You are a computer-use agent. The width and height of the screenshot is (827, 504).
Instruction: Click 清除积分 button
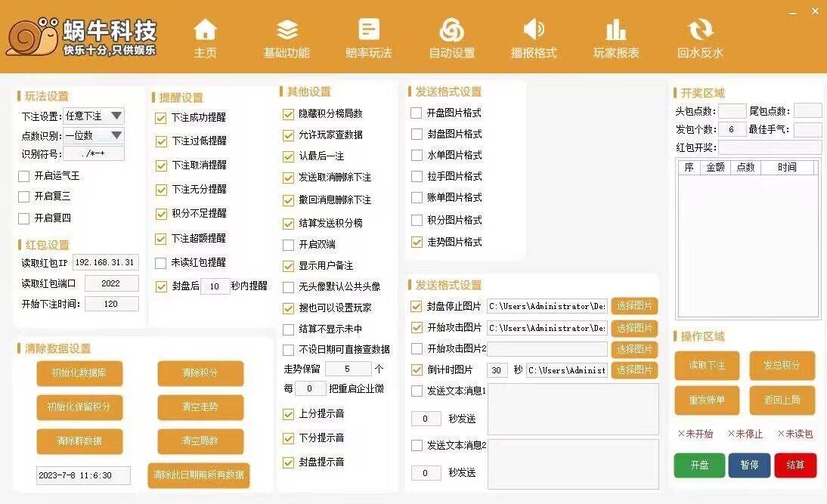200,373
